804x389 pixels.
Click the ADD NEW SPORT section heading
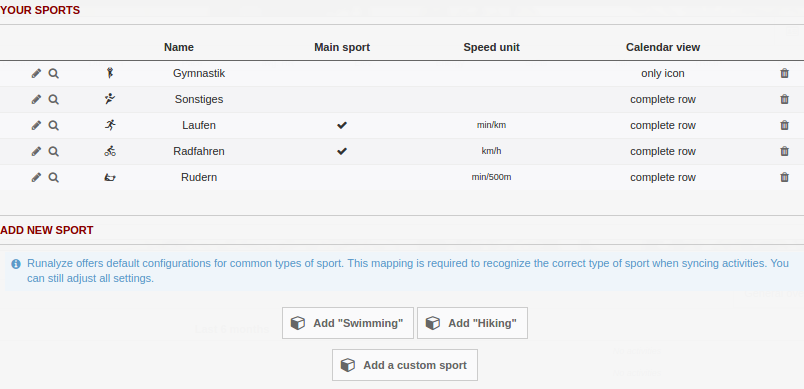tap(47, 230)
